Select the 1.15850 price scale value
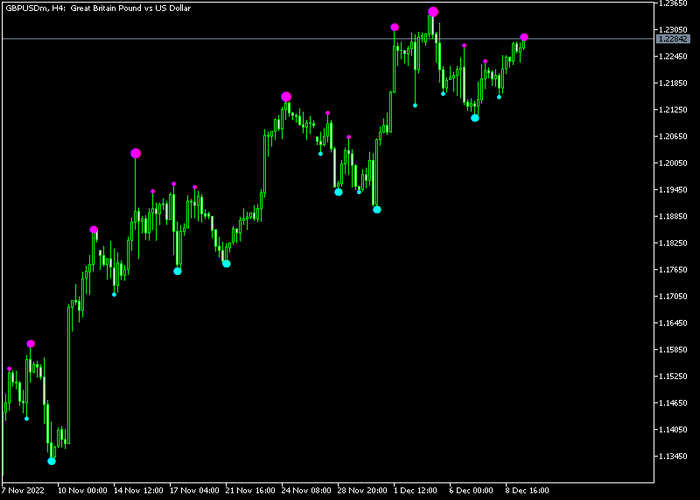The height and width of the screenshot is (500, 700). (674, 350)
